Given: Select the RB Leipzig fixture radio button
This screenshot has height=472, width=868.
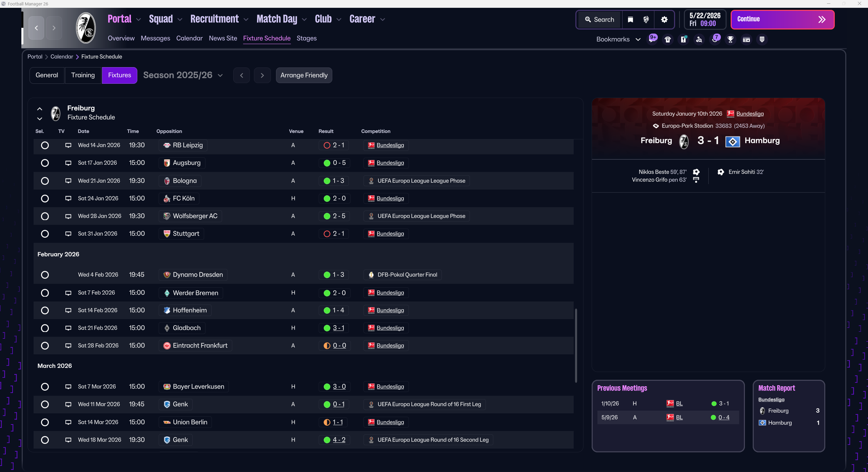Looking at the screenshot, I should point(45,145).
